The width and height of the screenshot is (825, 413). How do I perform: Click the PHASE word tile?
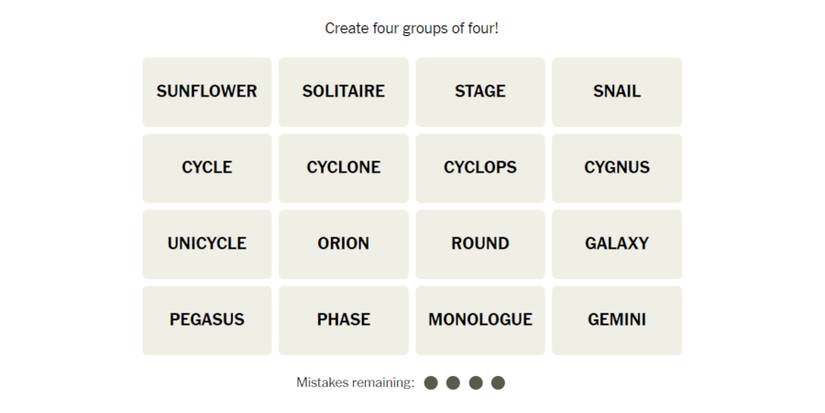344,320
